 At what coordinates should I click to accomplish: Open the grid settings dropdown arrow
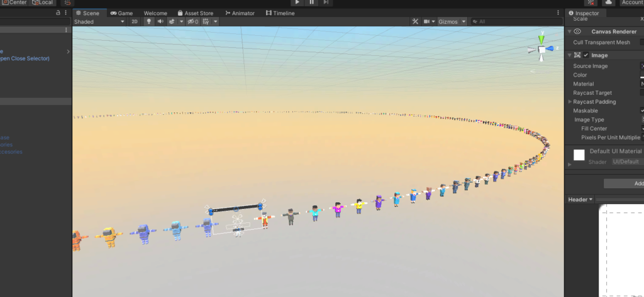(215, 22)
